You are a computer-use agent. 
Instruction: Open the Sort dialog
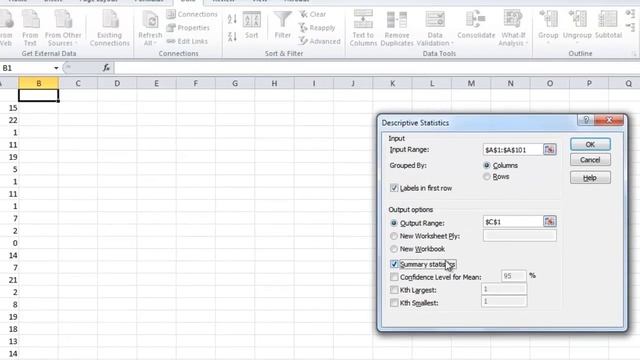(x=251, y=25)
